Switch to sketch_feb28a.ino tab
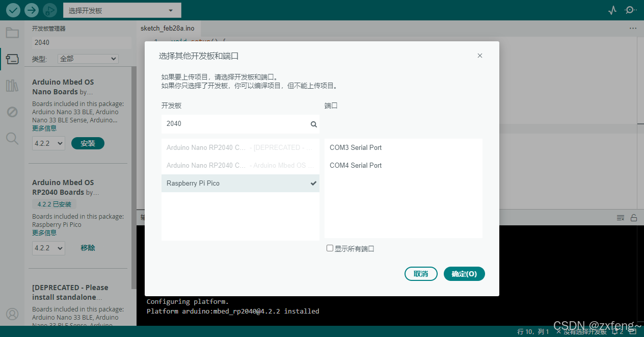This screenshot has width=644, height=337. (168, 29)
